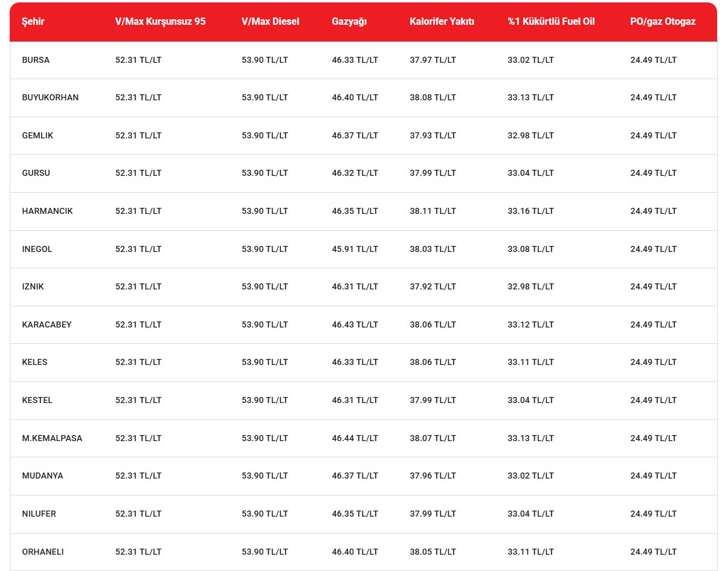Click NILUFER's Gazyağı price 46.35

click(355, 514)
